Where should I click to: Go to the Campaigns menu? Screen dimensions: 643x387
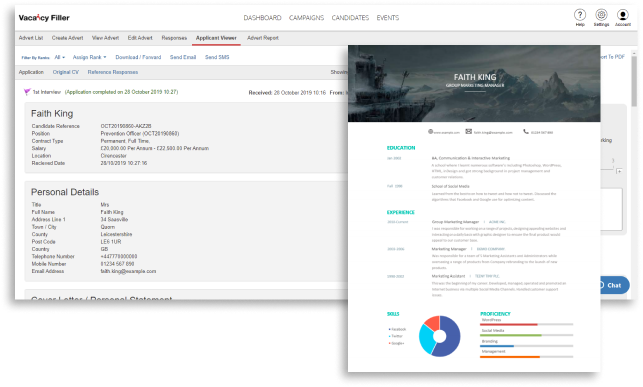click(306, 18)
